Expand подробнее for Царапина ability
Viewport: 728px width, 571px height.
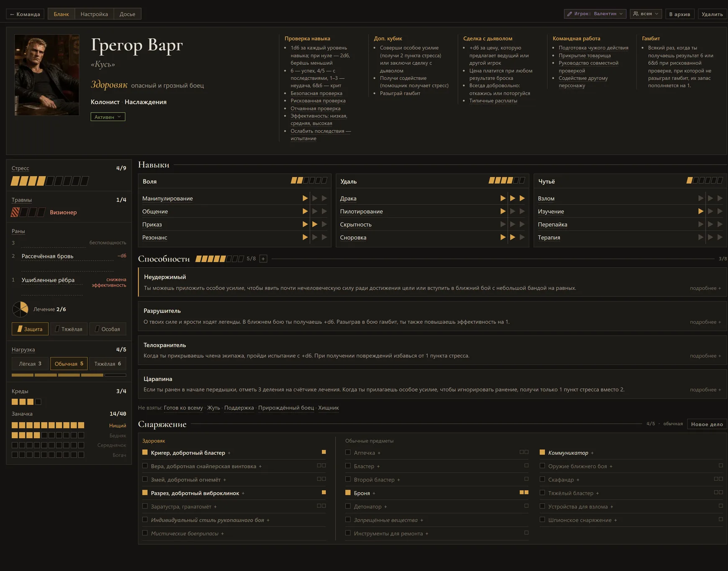pyautogui.click(x=705, y=390)
